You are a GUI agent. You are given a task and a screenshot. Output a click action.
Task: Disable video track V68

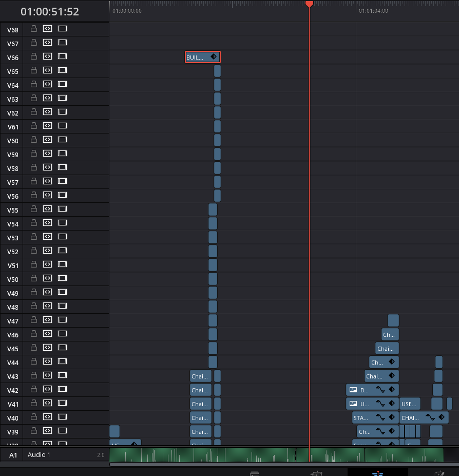pyautogui.click(x=62, y=29)
